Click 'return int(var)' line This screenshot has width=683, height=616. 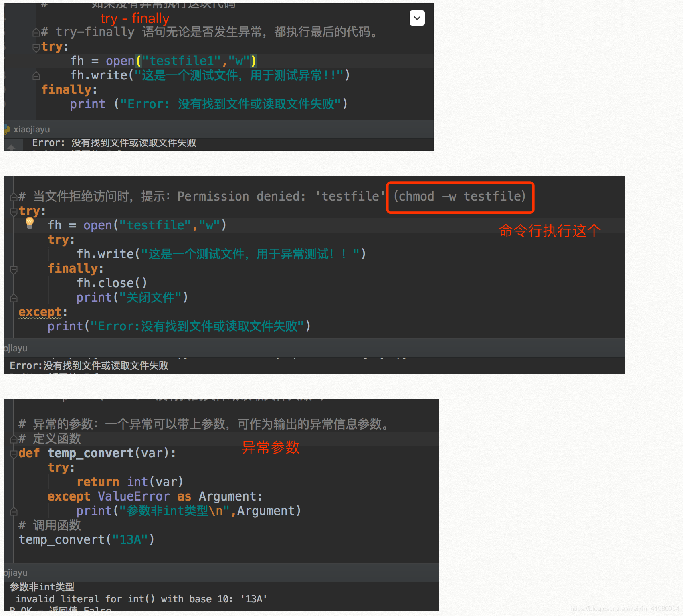(x=130, y=482)
